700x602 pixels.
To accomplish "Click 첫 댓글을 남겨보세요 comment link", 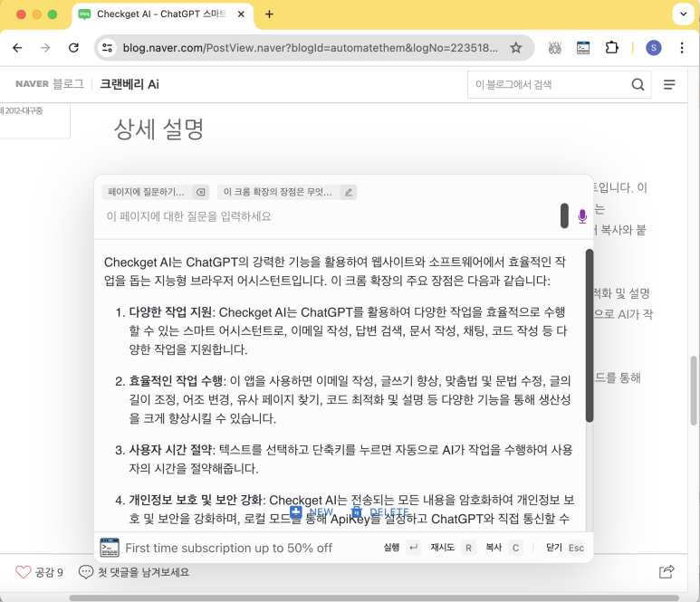I will [x=143, y=572].
